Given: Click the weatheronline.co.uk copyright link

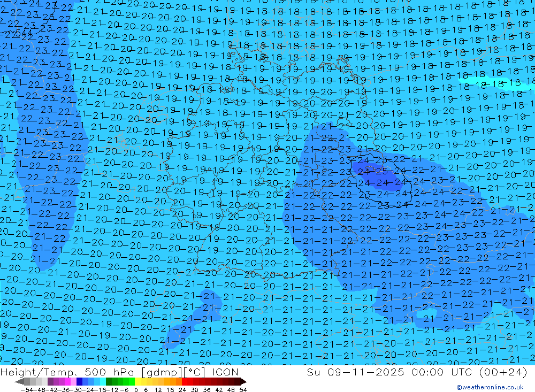Looking at the screenshot, I should (x=490, y=387).
